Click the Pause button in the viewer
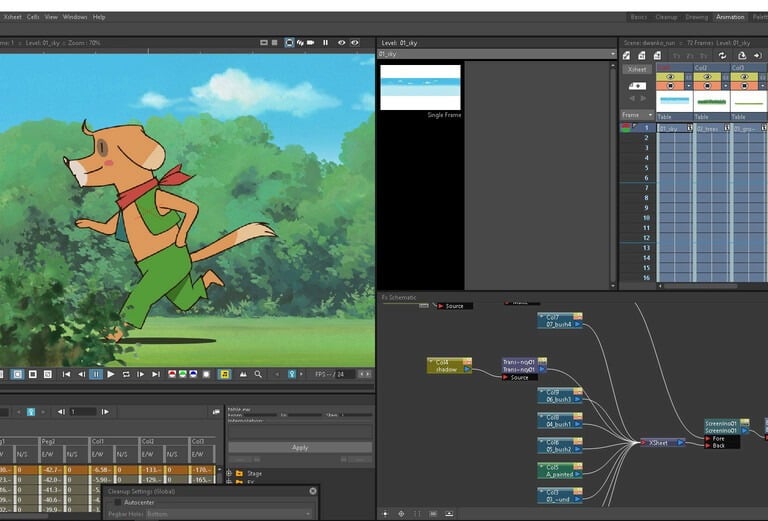The image size is (768, 521). point(96,374)
